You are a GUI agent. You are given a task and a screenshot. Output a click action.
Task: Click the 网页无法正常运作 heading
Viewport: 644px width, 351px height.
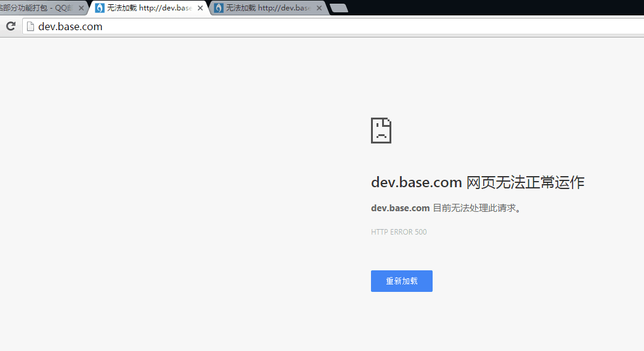coord(525,183)
